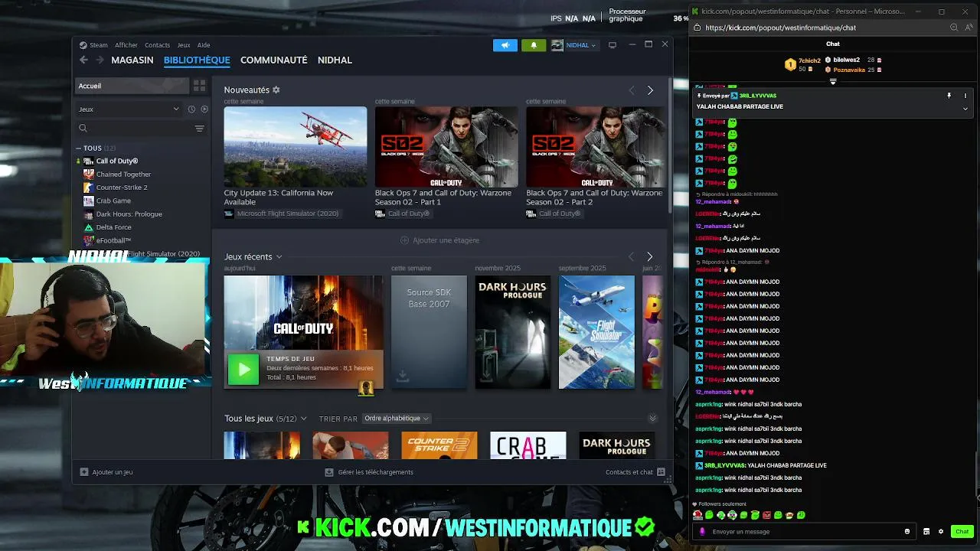Viewport: 980px width, 551px height.
Task: Click the Envoyer un message chat input
Action: 804,532
